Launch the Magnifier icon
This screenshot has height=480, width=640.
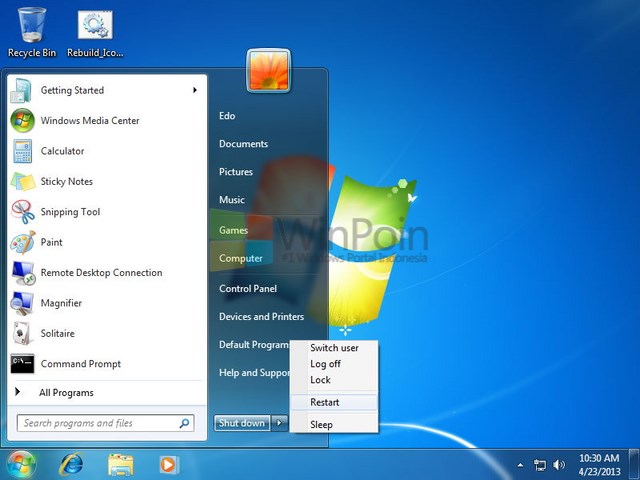[x=22, y=303]
